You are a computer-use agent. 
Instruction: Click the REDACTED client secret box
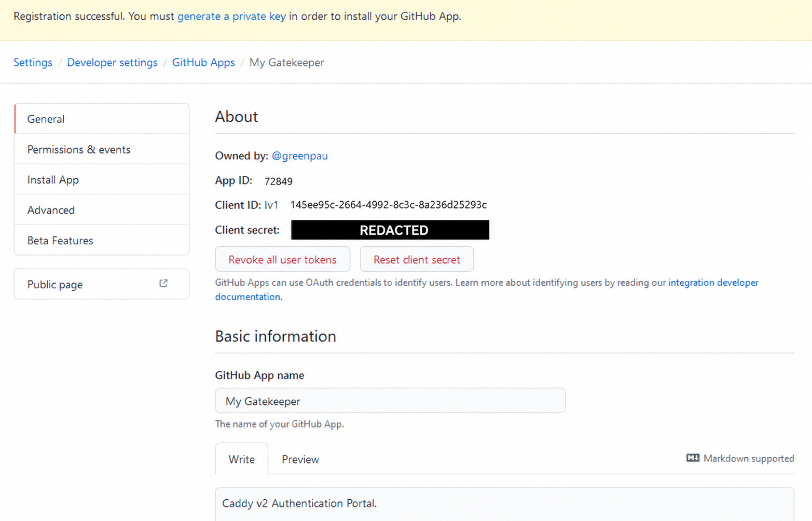click(x=390, y=230)
